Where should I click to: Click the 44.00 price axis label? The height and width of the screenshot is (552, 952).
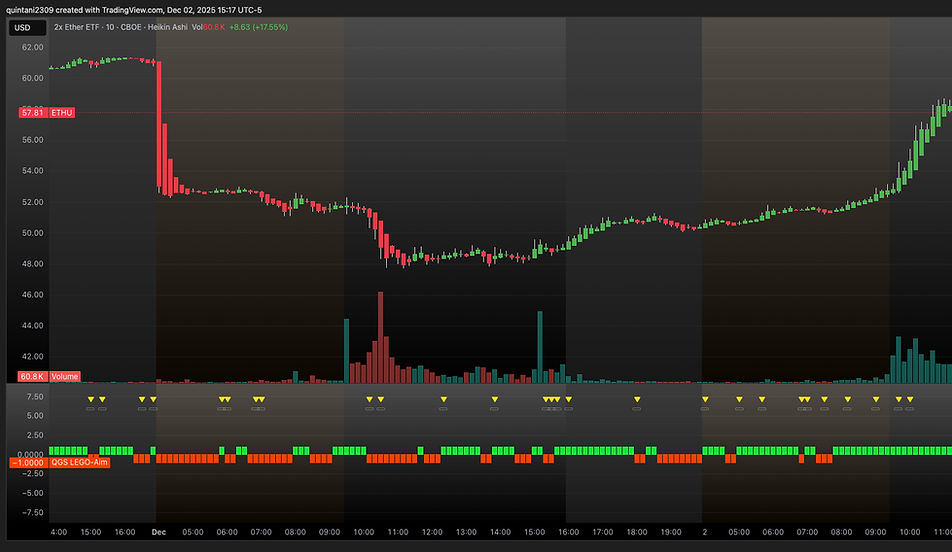tap(33, 325)
